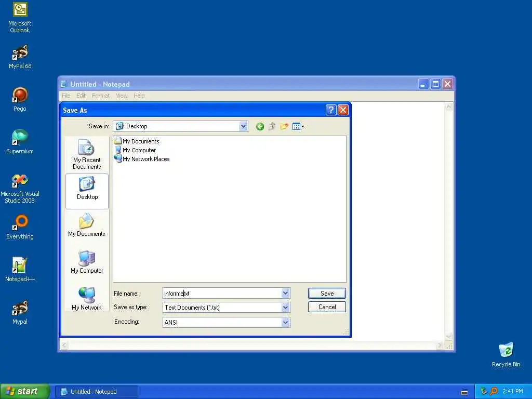Select the Pego desktop shortcut
532x399 pixels.
coord(20,99)
